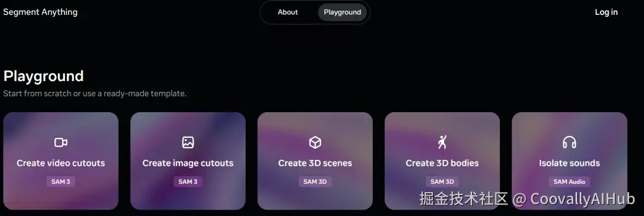Switch to the Playground tab

(342, 13)
